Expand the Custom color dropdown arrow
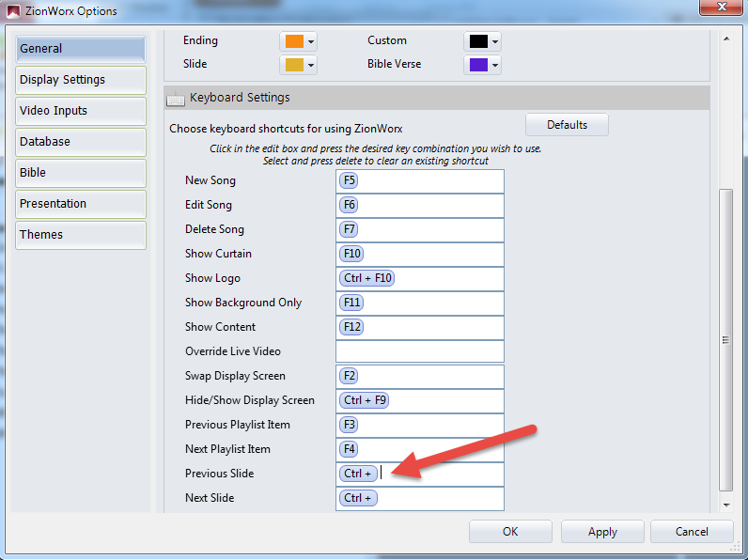Screen dimensions: 748x560 coord(495,41)
